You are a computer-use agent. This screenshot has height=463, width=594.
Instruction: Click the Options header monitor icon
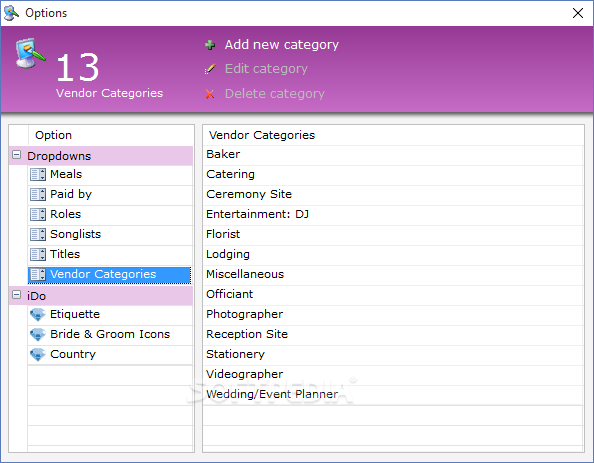tap(30, 53)
